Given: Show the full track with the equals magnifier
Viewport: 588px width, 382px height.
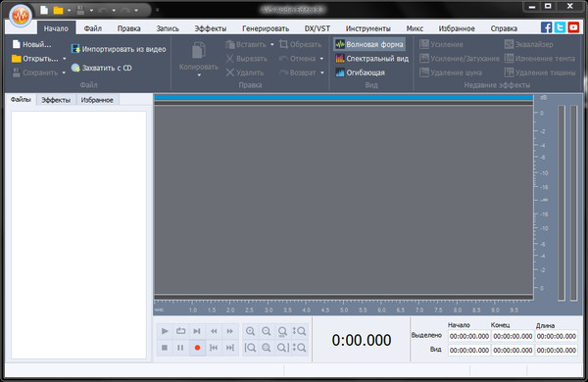Looking at the screenshot, I should click(267, 348).
